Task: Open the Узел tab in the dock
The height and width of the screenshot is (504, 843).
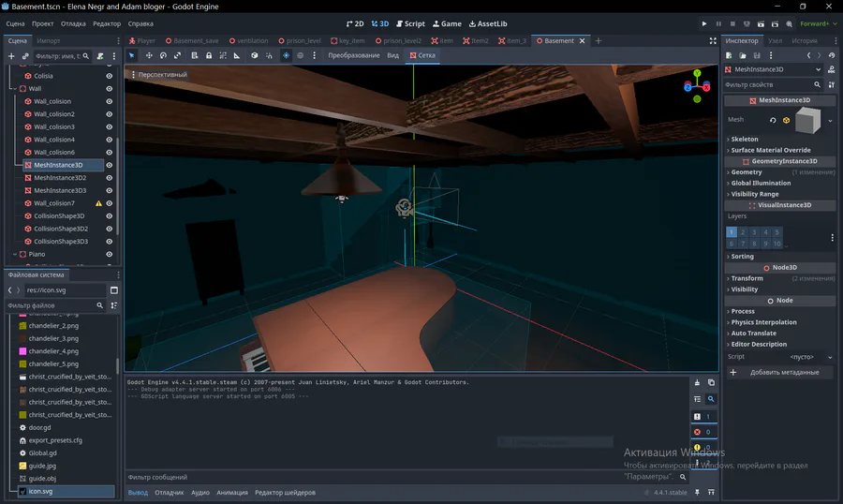Action: [775, 41]
